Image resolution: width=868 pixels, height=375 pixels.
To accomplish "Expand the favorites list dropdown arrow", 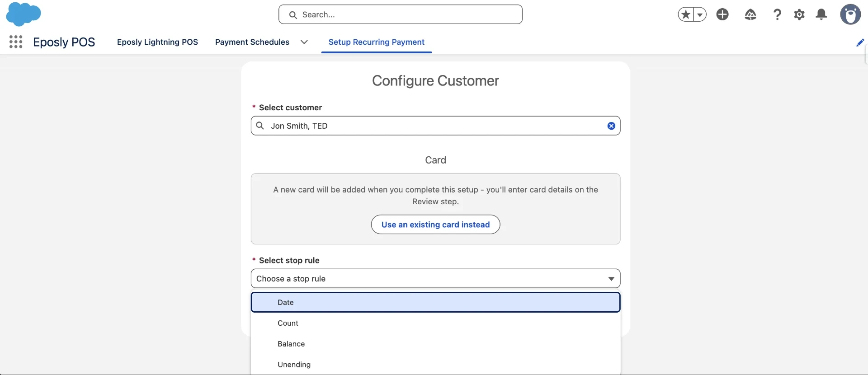I will [x=700, y=14].
